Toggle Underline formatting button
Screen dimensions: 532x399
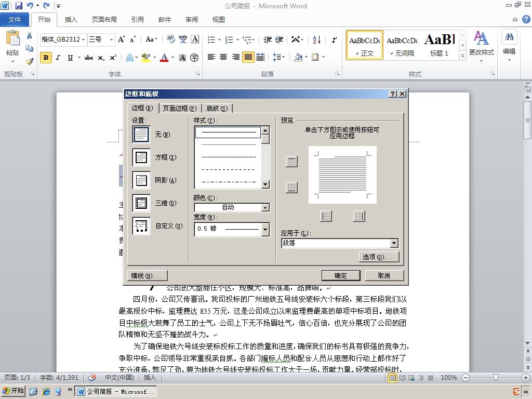[70, 58]
